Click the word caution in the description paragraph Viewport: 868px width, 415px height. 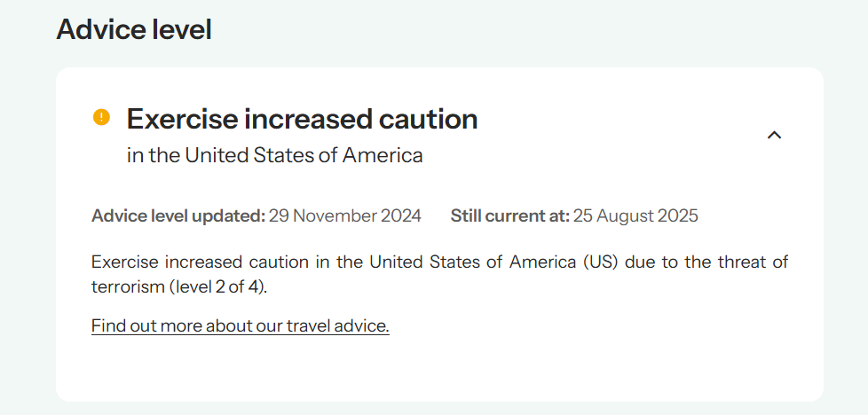pos(268,262)
